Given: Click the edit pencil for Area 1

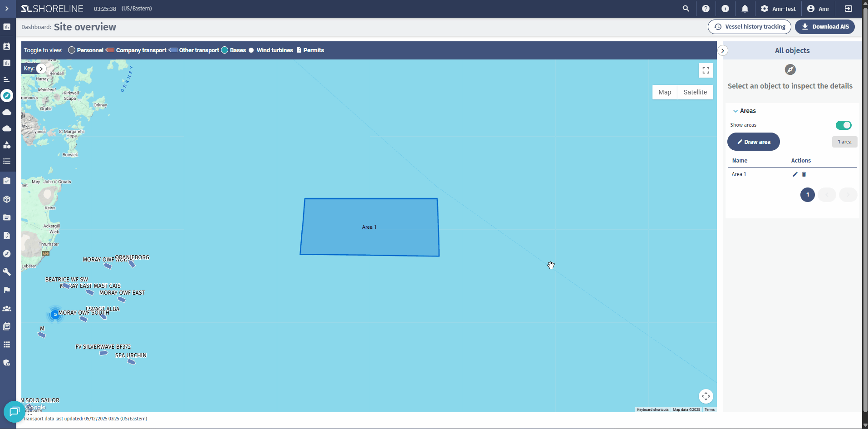Looking at the screenshot, I should [795, 174].
